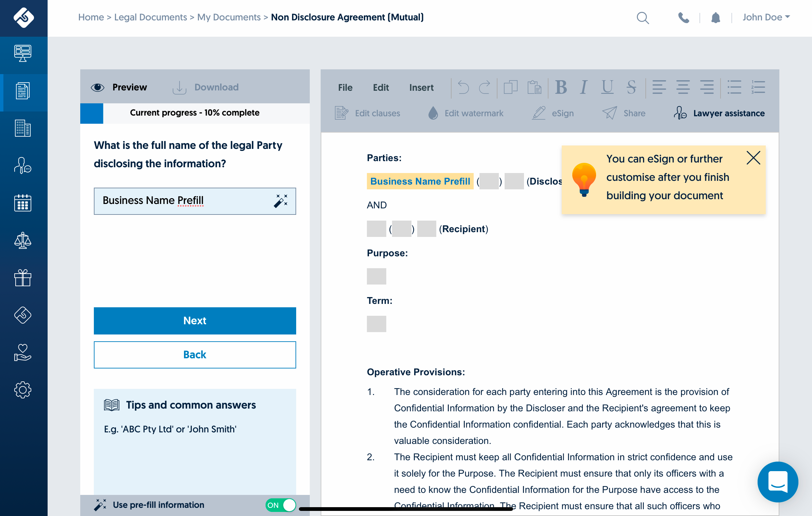The height and width of the screenshot is (516, 812).
Task: Open the Insert menu
Action: 421,88
